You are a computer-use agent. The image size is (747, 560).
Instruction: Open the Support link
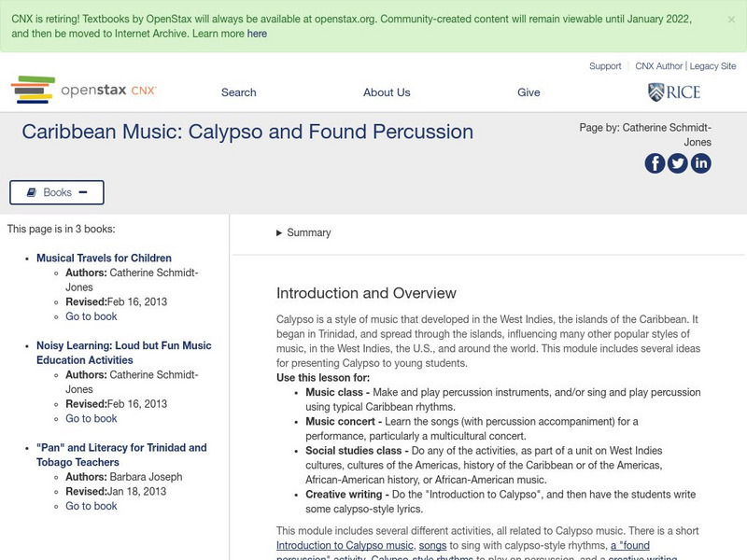(605, 66)
